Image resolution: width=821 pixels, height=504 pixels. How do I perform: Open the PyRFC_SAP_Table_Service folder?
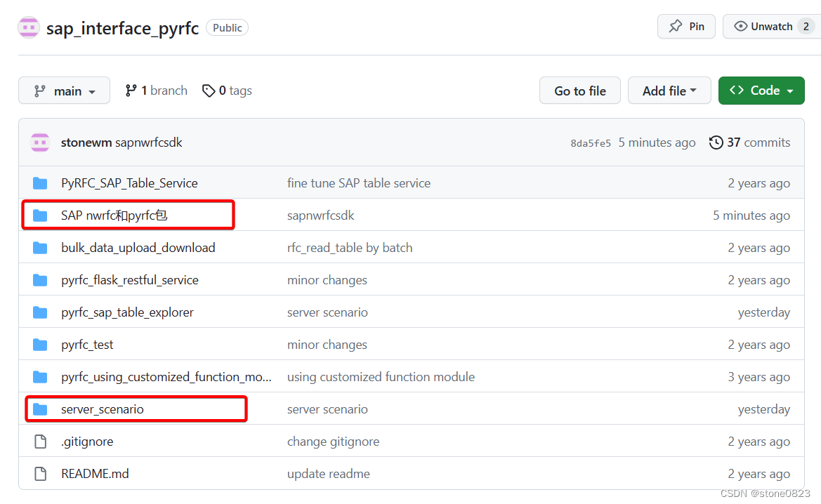[x=129, y=183]
